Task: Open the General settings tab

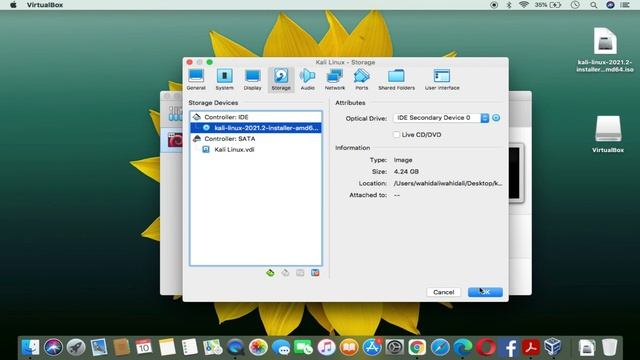Action: [x=196, y=80]
